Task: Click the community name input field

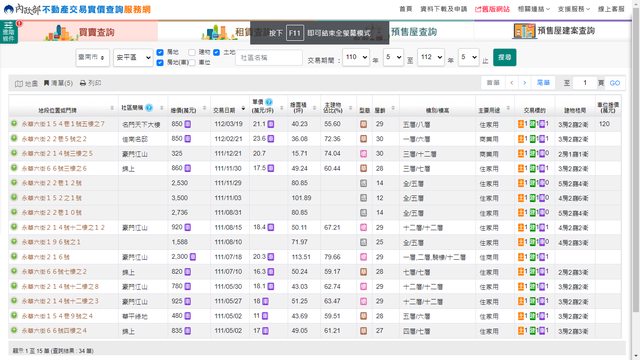Action: click(269, 58)
